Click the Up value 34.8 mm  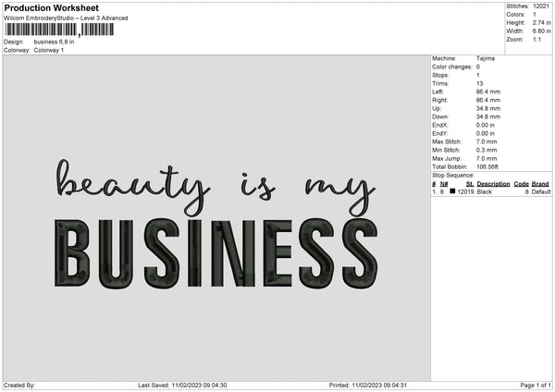pyautogui.click(x=488, y=108)
